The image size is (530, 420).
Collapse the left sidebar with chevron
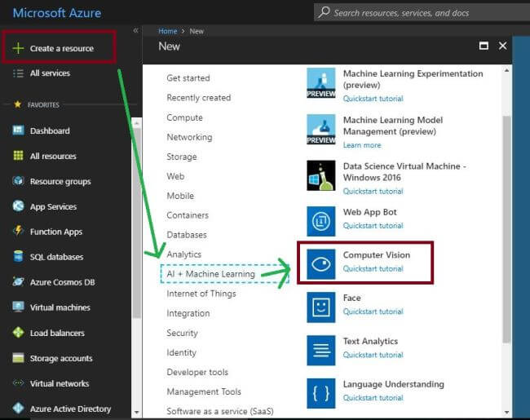coord(135,30)
